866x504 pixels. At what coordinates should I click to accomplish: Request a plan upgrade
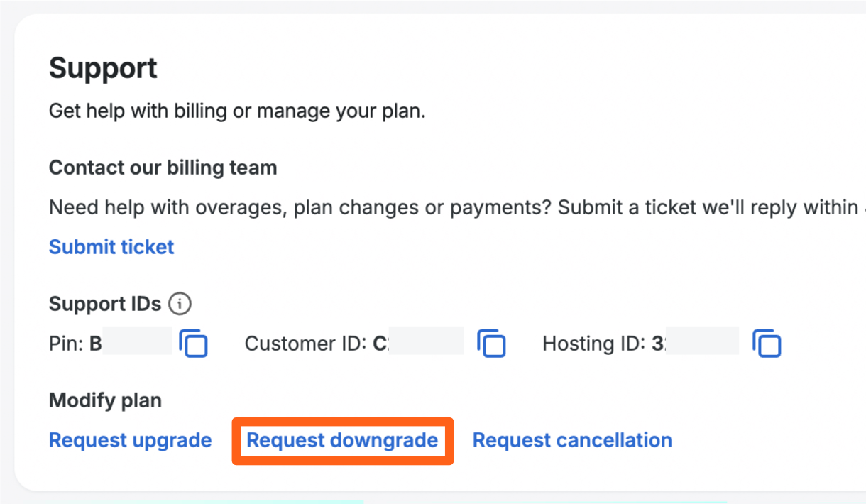(130, 440)
